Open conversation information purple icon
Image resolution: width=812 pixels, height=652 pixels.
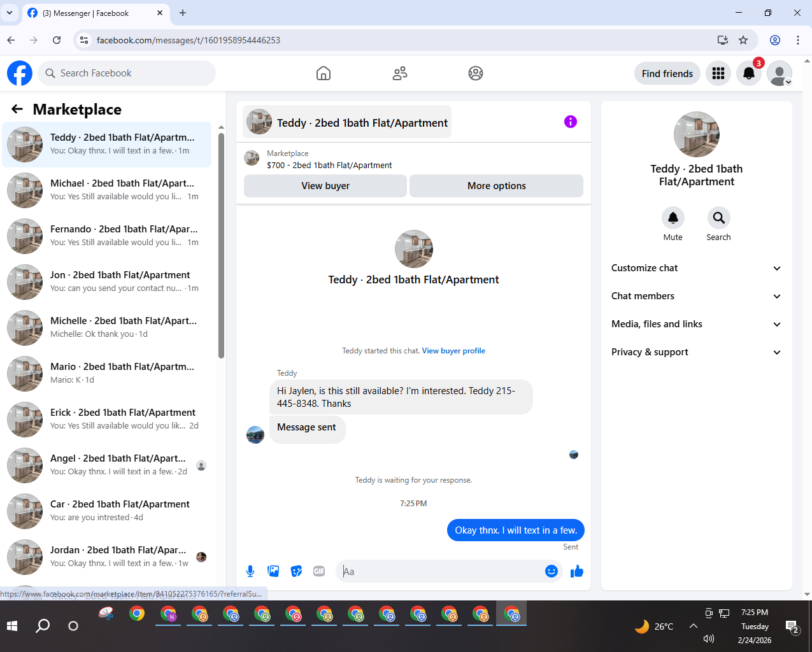pos(571,122)
